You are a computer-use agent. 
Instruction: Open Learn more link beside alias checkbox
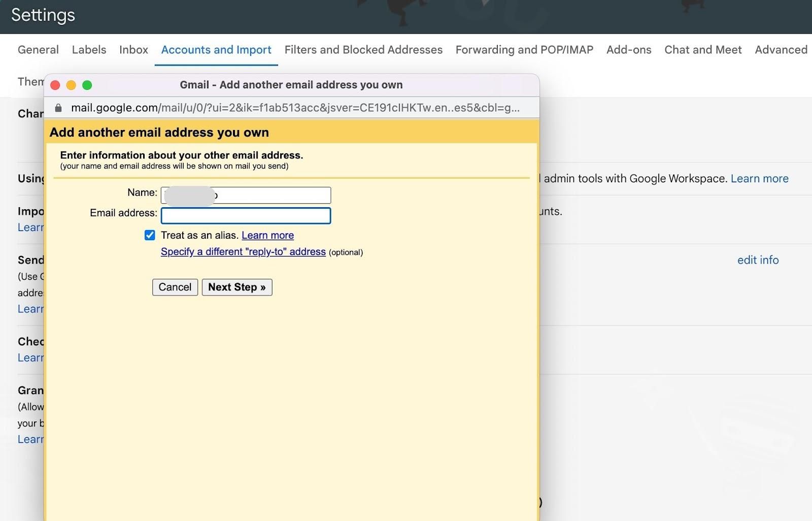point(267,235)
